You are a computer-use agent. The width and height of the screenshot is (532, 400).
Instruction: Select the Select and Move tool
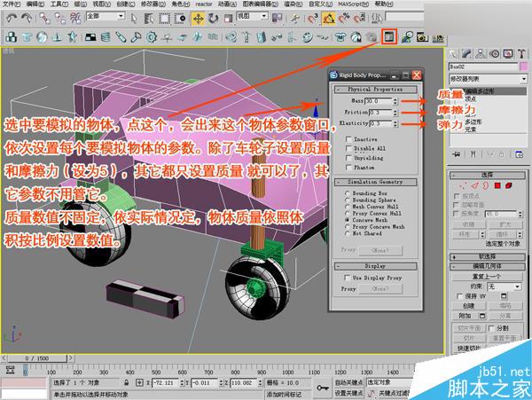coord(198,19)
